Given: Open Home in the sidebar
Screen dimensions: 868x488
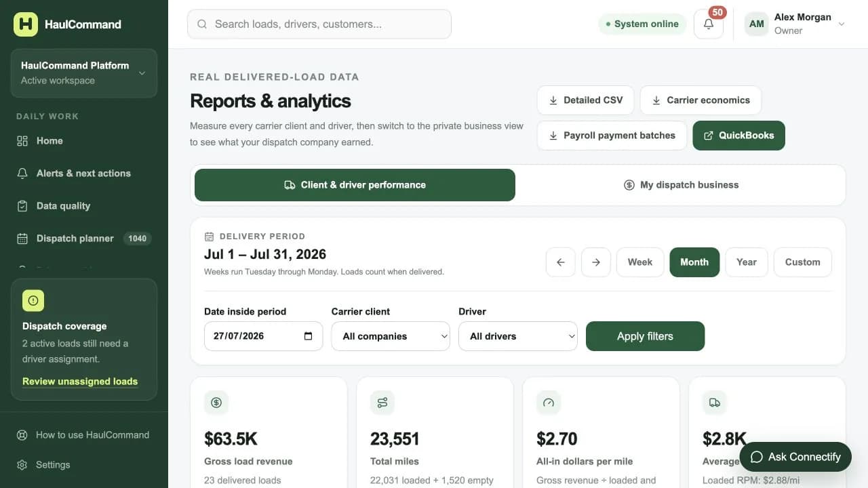Looking at the screenshot, I should [84, 141].
